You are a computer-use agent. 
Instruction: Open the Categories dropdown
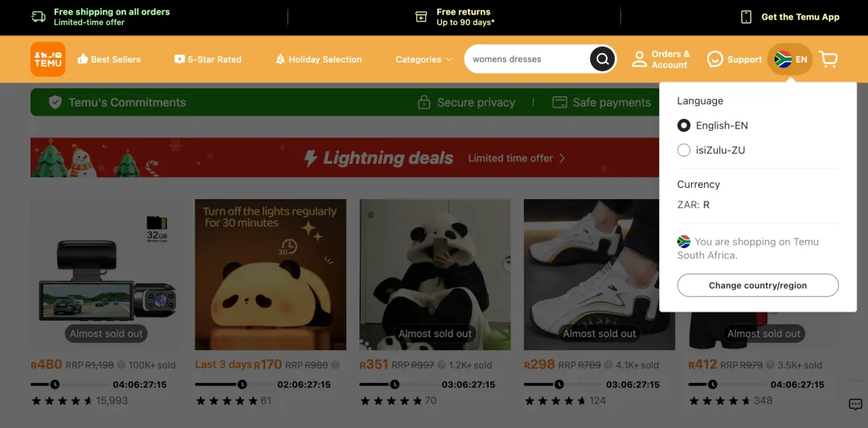pyautogui.click(x=423, y=59)
